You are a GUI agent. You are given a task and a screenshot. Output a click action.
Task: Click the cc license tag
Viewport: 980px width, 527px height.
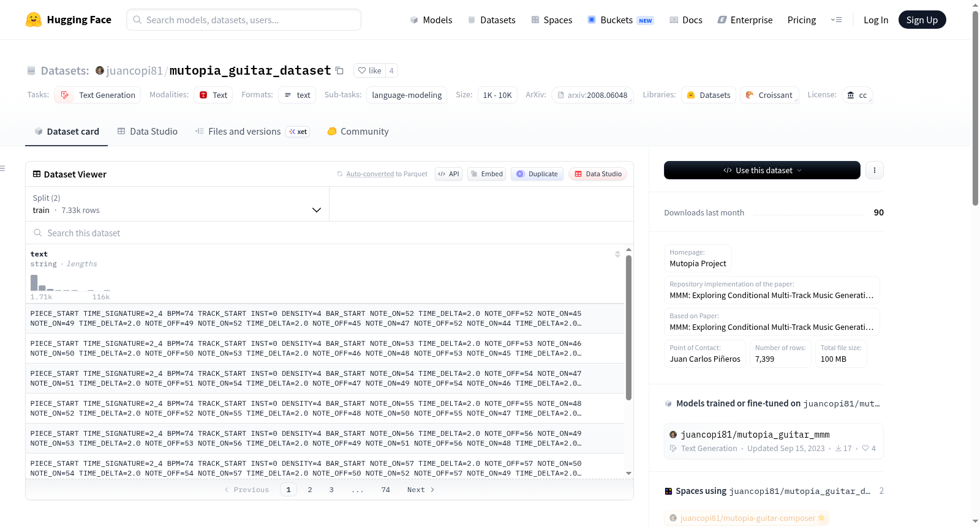click(857, 95)
